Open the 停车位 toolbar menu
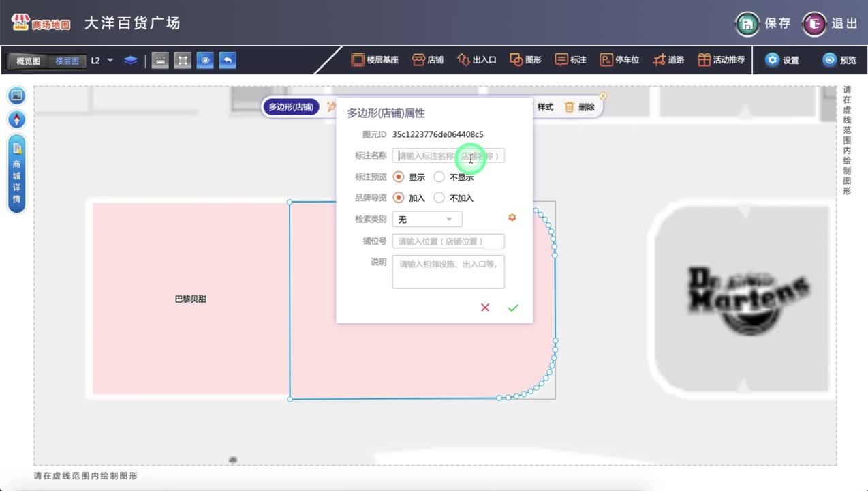Screen dimensions: 868x491 pos(619,60)
